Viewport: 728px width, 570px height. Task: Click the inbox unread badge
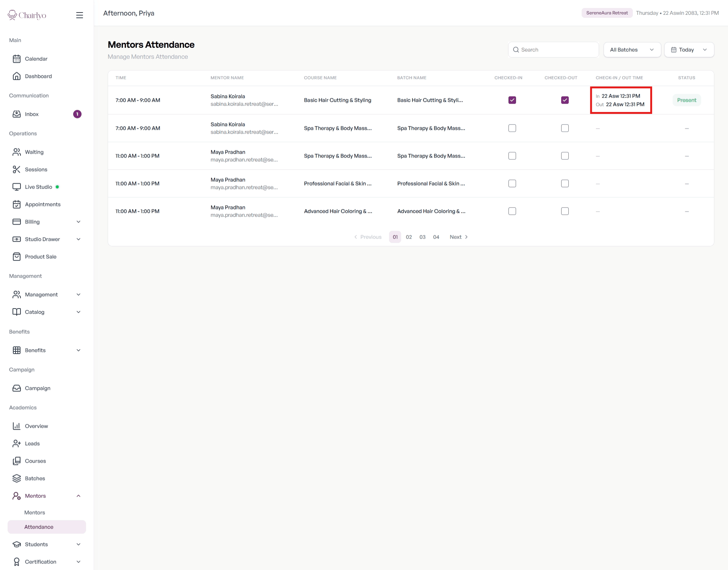point(77,114)
